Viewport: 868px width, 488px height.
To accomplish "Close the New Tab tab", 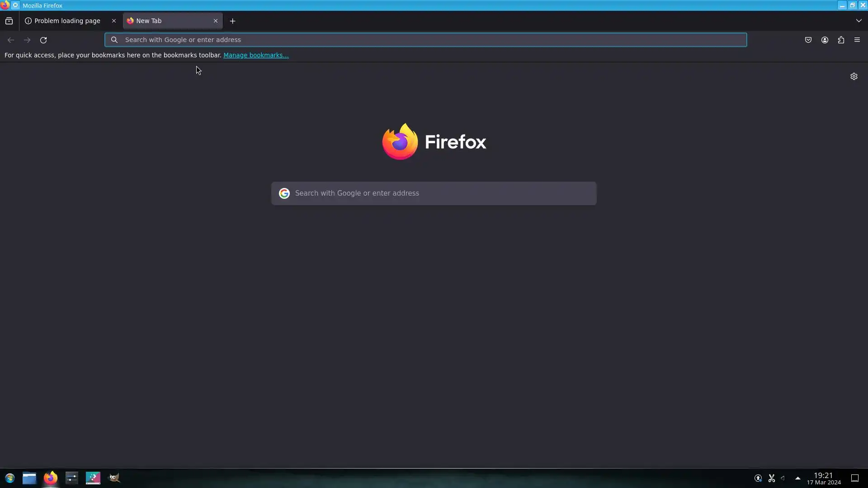I will tap(216, 21).
